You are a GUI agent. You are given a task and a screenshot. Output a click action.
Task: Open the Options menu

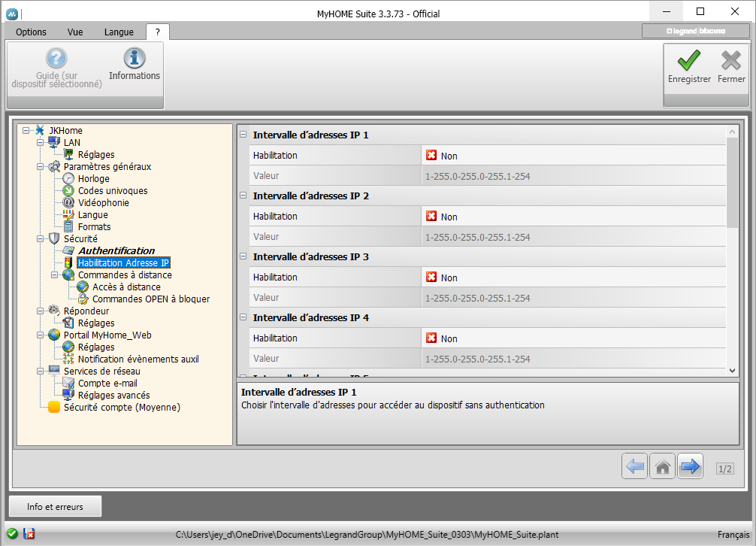31,32
